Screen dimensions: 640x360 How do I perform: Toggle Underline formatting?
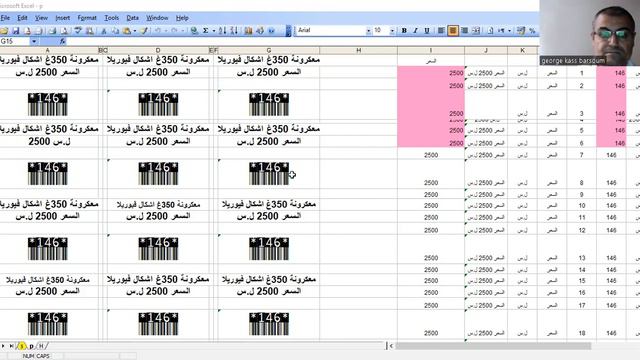(427, 31)
